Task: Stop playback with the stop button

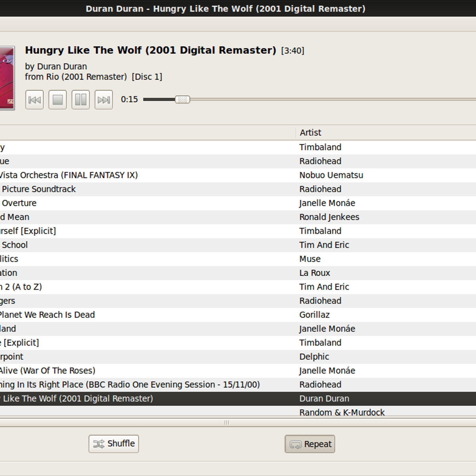Action: point(58,100)
